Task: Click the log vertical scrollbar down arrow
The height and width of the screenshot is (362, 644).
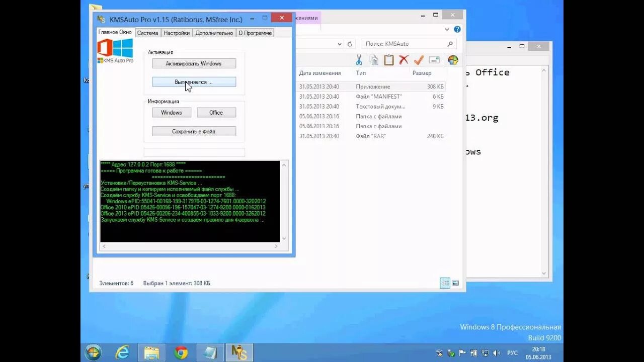Action: coord(284,238)
